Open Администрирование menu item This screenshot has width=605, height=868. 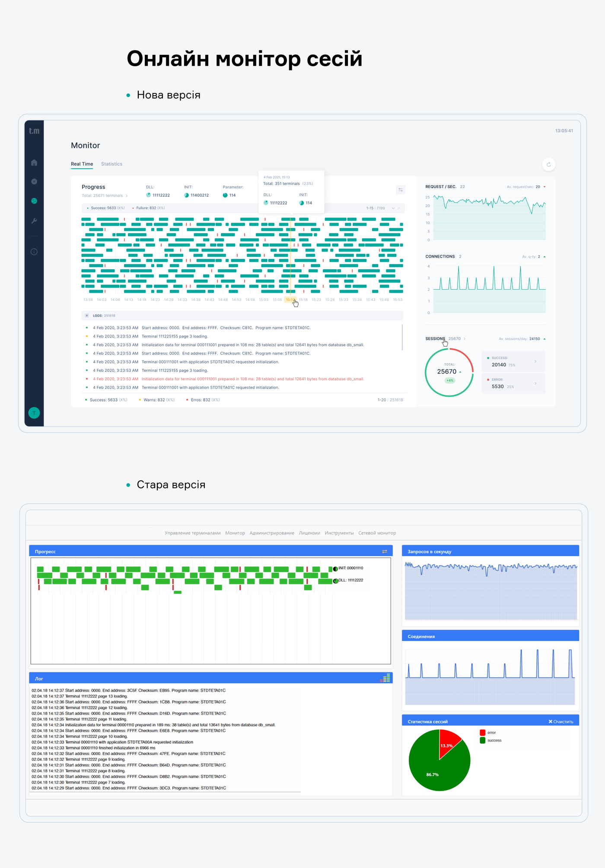(x=272, y=533)
